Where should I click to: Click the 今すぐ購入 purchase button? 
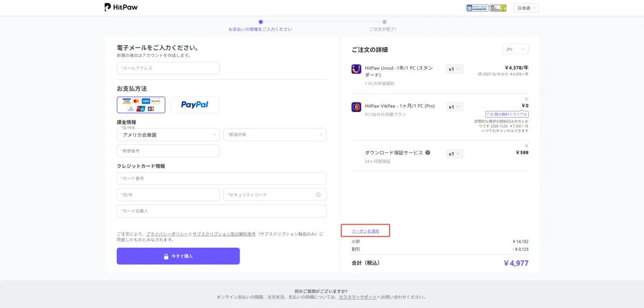(x=178, y=256)
